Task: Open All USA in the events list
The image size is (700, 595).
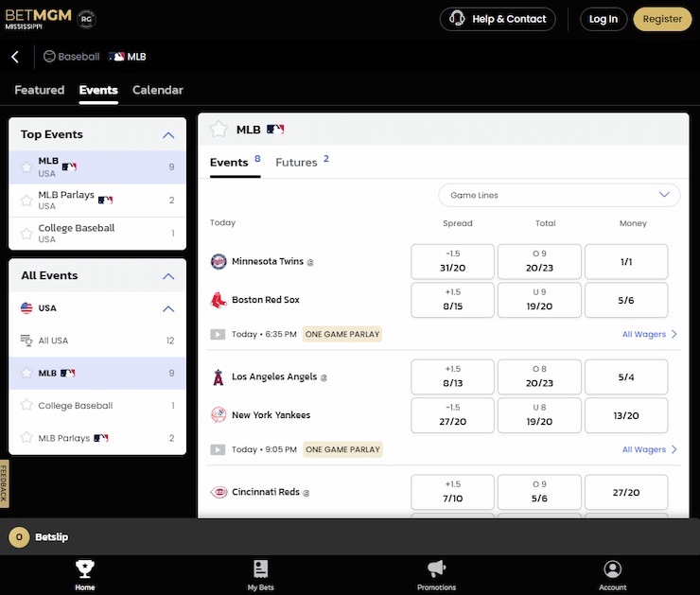Action: tap(97, 341)
